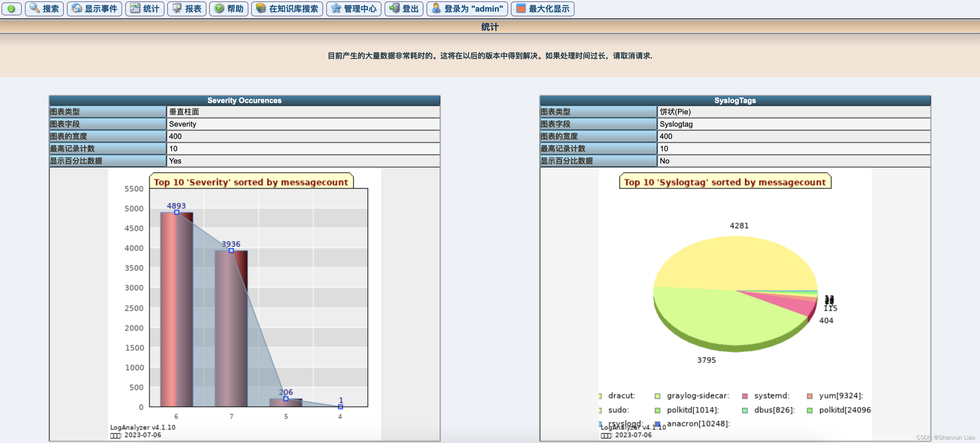The height and width of the screenshot is (443, 980).
Task: Click the dracut legend color swatch
Action: click(x=600, y=396)
